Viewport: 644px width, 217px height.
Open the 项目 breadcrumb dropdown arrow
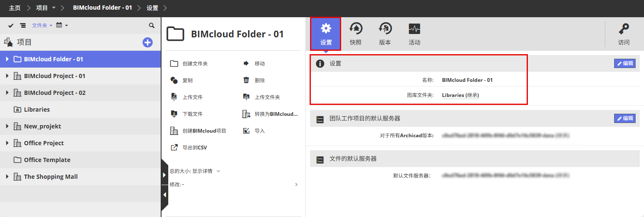tap(54, 8)
